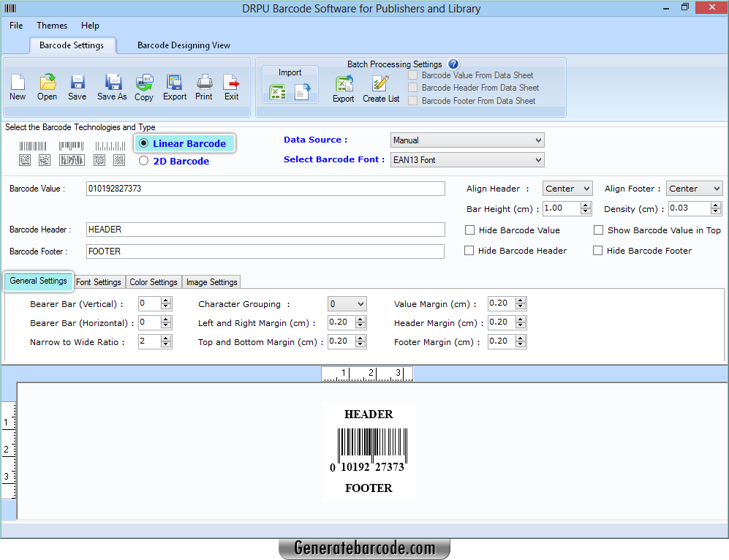Click the Save icon
The height and width of the screenshot is (560, 729).
point(78,88)
